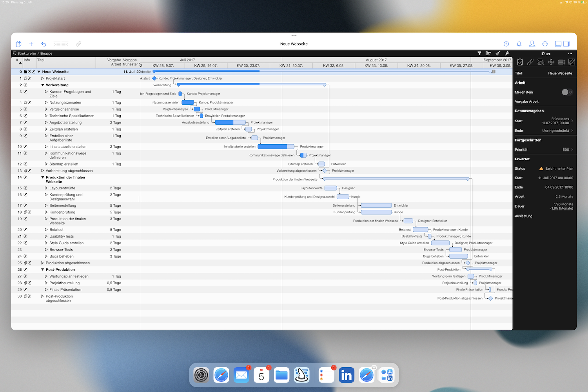Open the view options list icon
This screenshot has width=588, height=392.
pos(488,53)
